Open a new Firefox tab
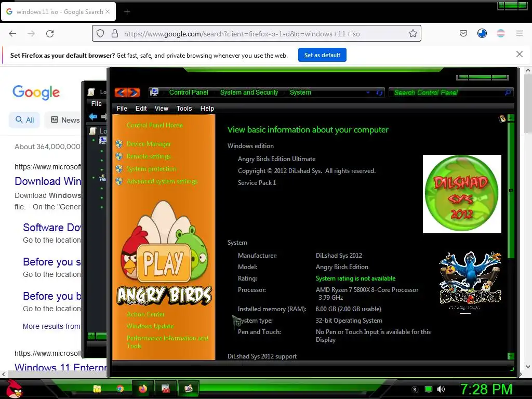Screen dimensions: 532x399 (127, 12)
